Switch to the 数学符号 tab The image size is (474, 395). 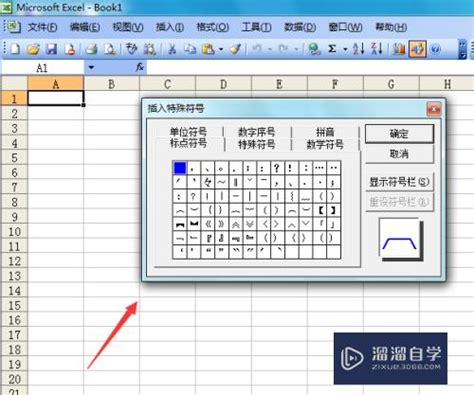pos(325,144)
